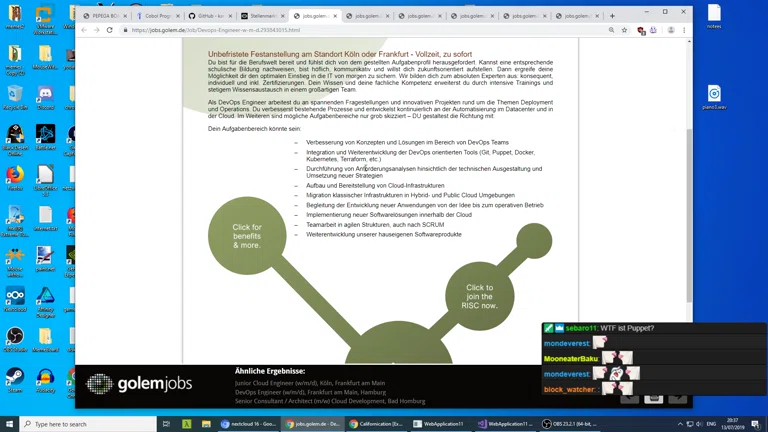
Task: Click the volume icon in the system tray
Action: [x=699, y=424]
